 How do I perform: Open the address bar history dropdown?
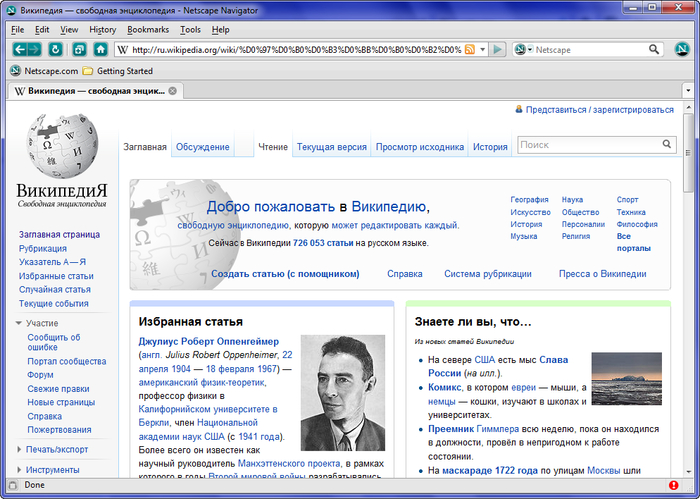(x=483, y=49)
